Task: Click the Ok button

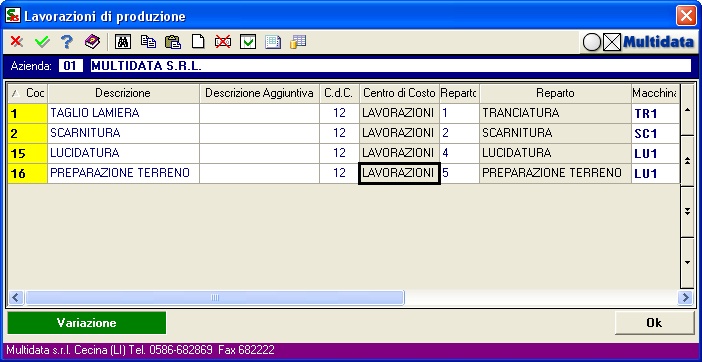Action: pyautogui.click(x=654, y=323)
